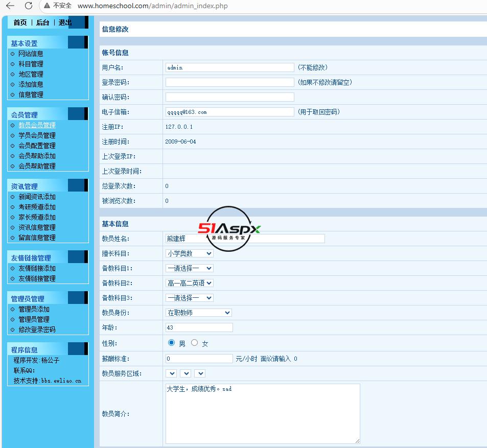The width and height of the screenshot is (487, 448).
Task: Open 教员会员管理 link
Action: click(37, 125)
